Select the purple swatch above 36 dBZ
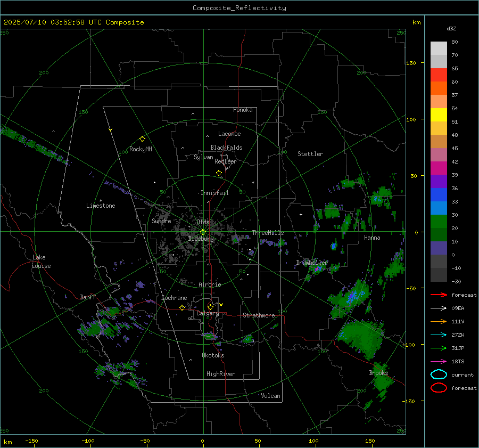Image resolution: width=479 pixels, height=448 pixels. click(x=439, y=182)
